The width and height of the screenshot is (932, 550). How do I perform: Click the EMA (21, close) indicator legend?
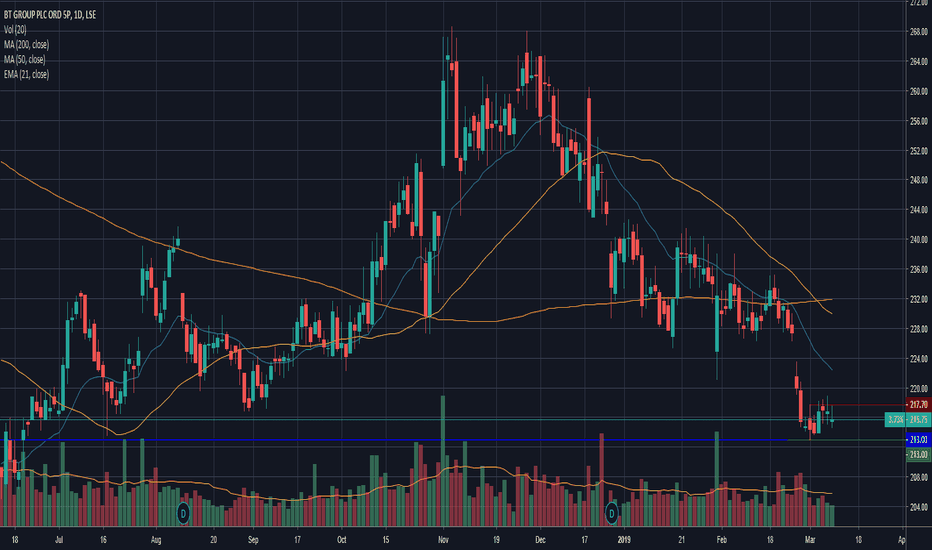[26, 74]
